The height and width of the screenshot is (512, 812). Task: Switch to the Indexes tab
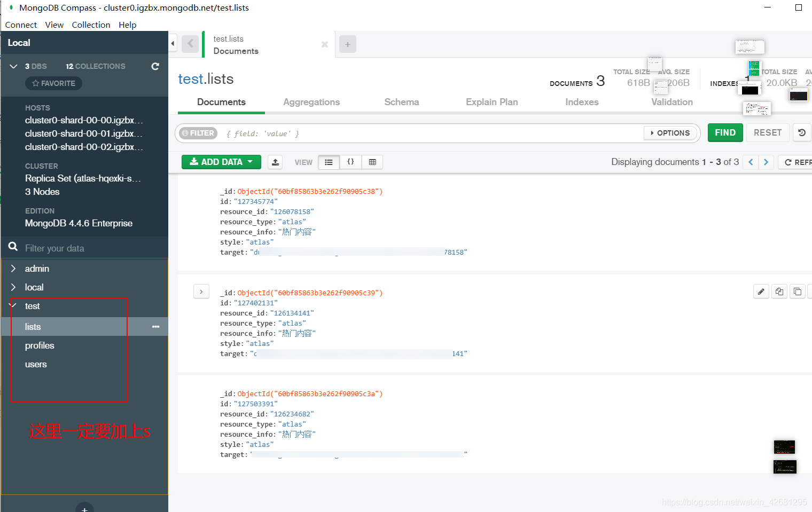(582, 102)
